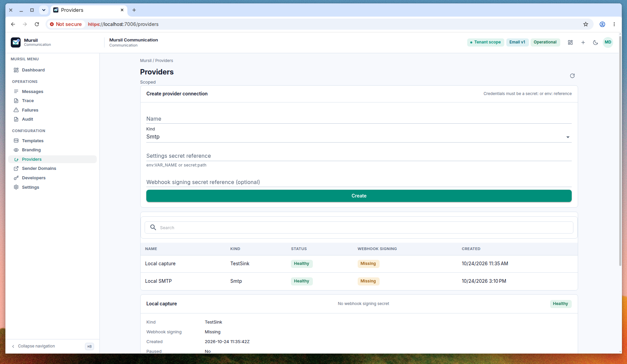Open the browser tab list chevron
The image size is (627, 364).
[x=43, y=10]
